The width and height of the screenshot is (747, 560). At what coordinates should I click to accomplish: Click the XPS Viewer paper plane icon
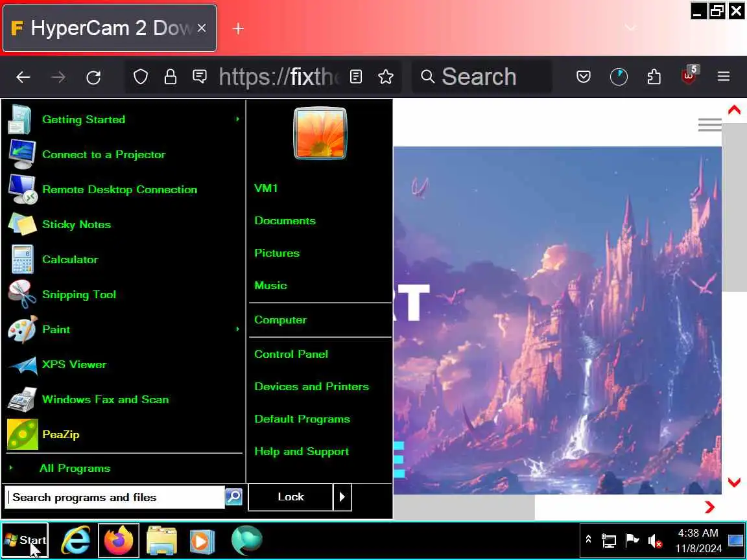point(22,366)
